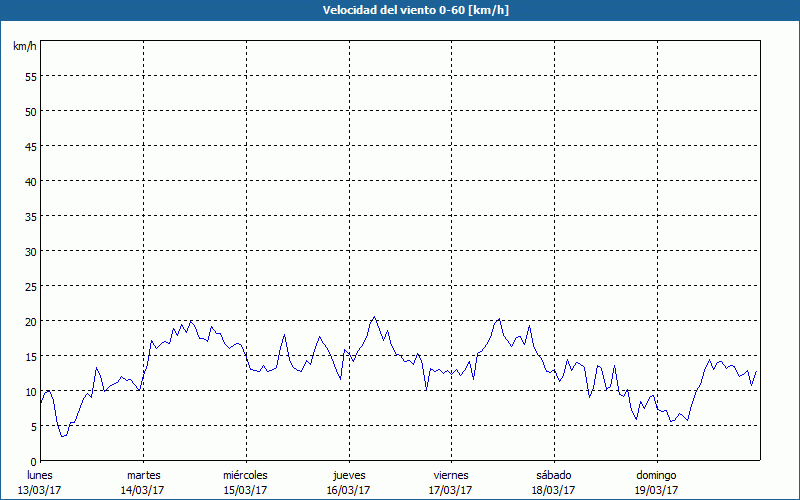Viewport: 800px width, 500px height.
Task: Click the 20 tick on the y-axis
Action: point(30,321)
